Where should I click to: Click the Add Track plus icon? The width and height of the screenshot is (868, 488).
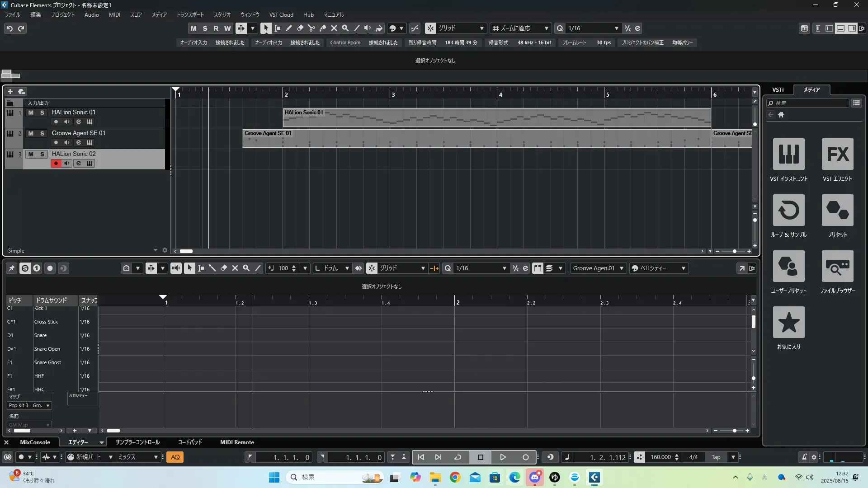click(x=10, y=91)
